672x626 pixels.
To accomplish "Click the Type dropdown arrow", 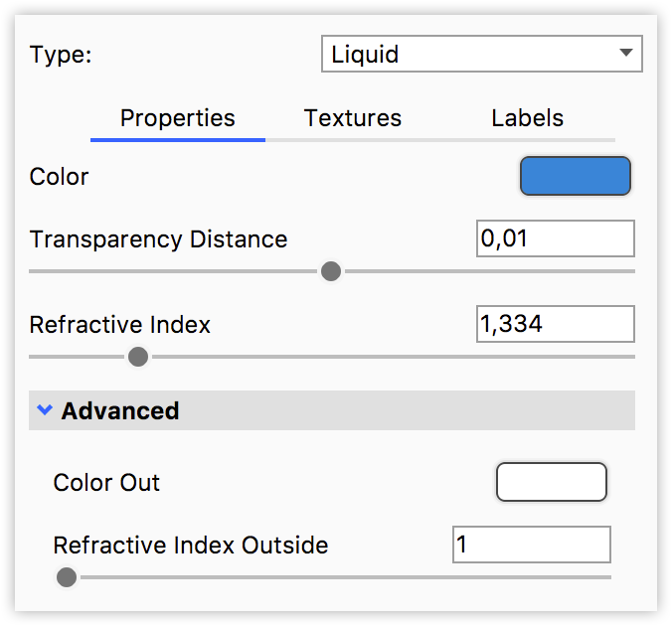I will (x=625, y=54).
